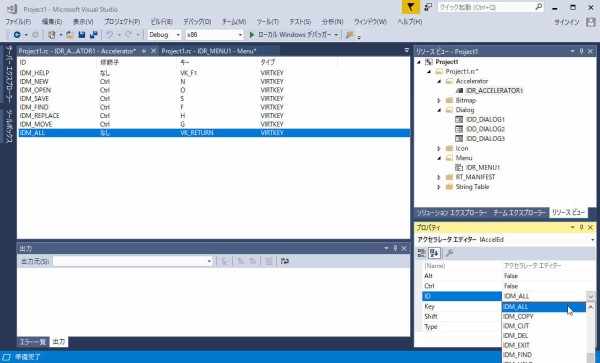
Task: Click the alphabetical sort icon in Properties
Action: click(434, 253)
